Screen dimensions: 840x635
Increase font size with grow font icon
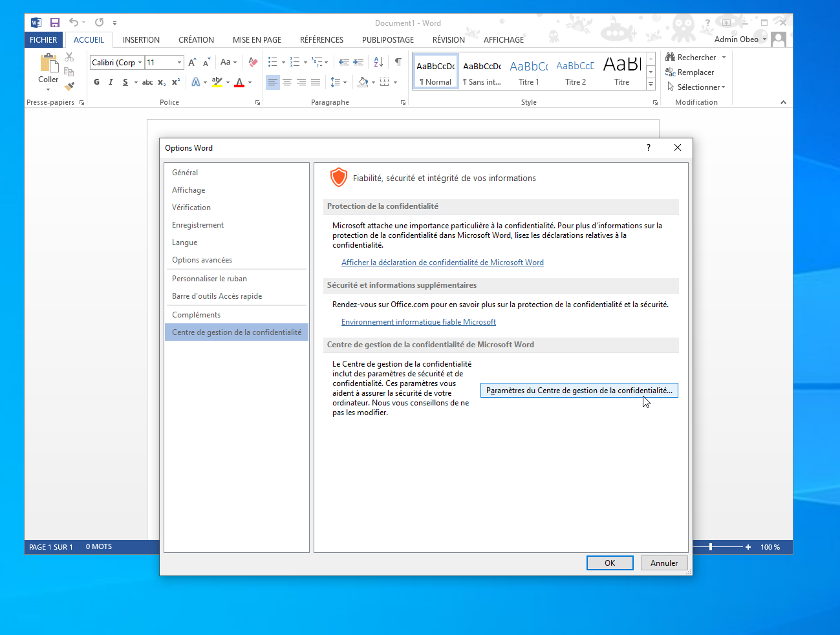tap(192, 62)
